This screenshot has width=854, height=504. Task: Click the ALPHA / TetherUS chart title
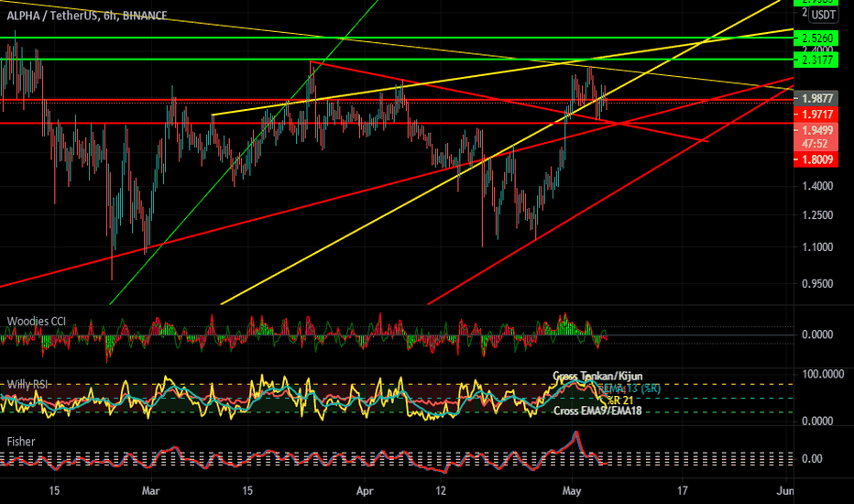click(87, 16)
